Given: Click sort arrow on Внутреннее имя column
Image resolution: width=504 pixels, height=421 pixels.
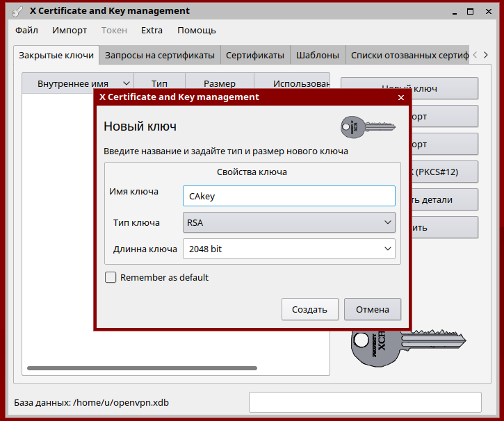Looking at the screenshot, I should (126, 84).
